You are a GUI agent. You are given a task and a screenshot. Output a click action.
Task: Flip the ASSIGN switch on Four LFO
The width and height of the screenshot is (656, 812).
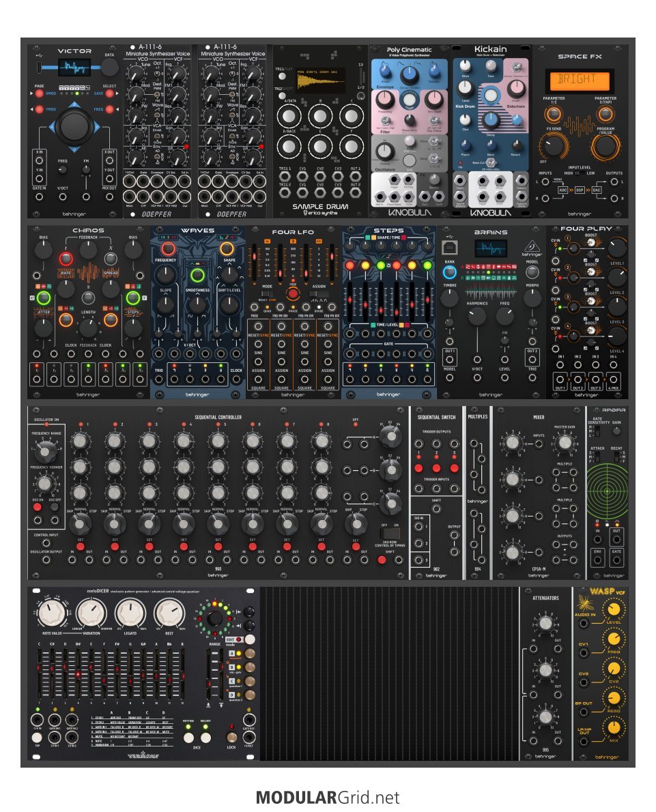pyautogui.click(x=319, y=294)
